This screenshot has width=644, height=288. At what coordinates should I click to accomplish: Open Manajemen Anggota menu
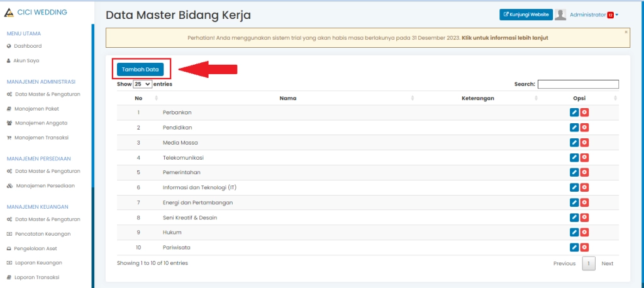37,123
